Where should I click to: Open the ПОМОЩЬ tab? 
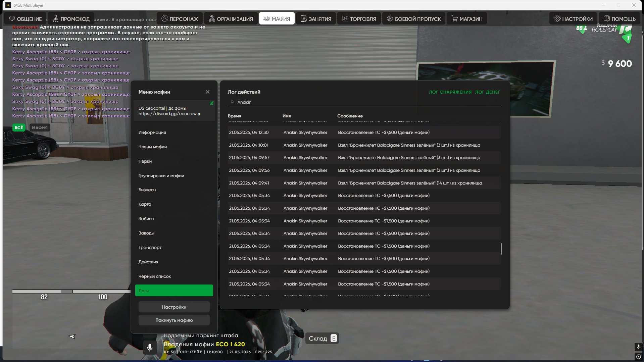pos(620,19)
